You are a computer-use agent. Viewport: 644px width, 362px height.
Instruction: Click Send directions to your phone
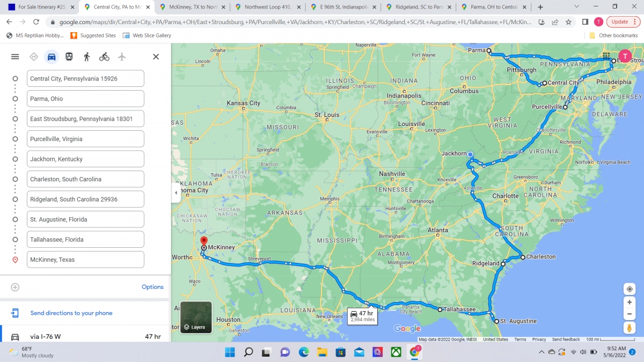pyautogui.click(x=71, y=313)
